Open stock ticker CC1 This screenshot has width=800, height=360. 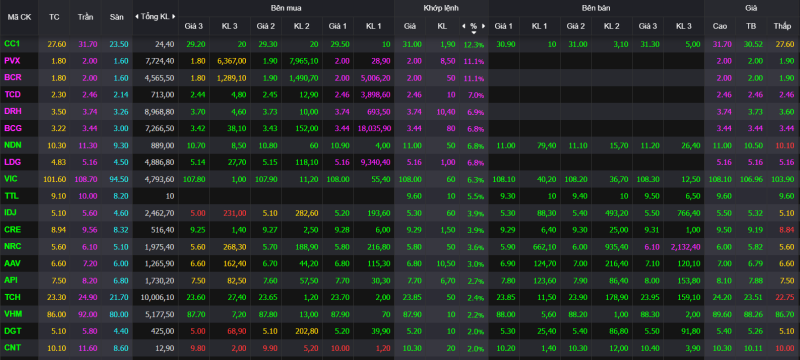[x=12, y=44]
